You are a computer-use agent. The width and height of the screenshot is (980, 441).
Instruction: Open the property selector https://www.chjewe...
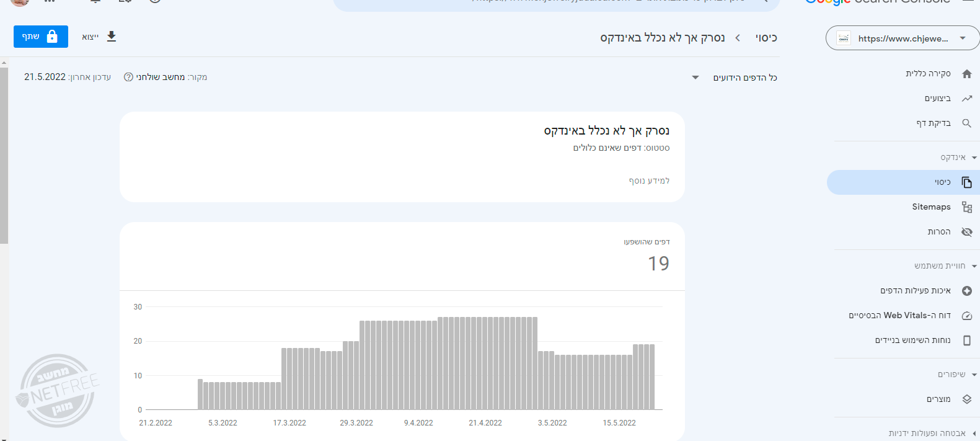[903, 38]
